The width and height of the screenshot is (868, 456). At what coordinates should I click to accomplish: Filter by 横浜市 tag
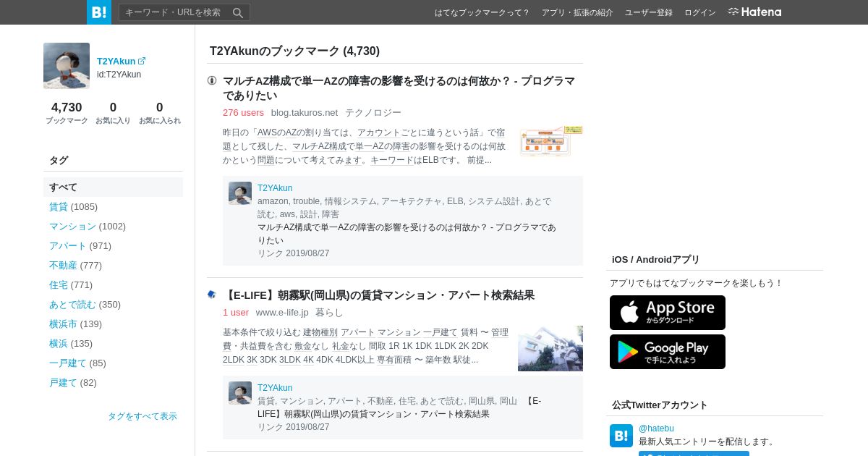[63, 324]
